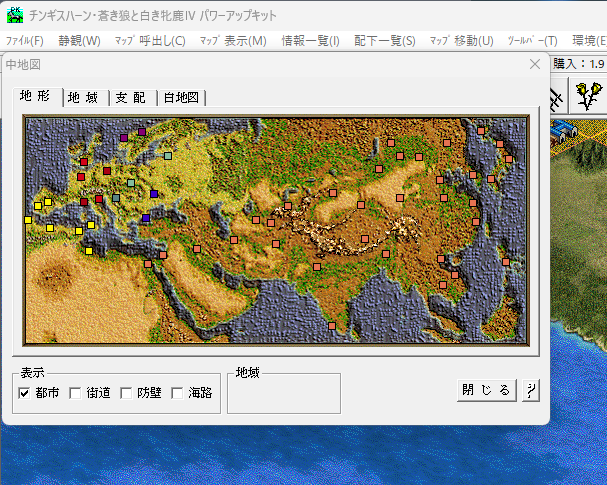607x485 pixels.
Task: Open the マップ移動(U) menu
Action: point(461,41)
